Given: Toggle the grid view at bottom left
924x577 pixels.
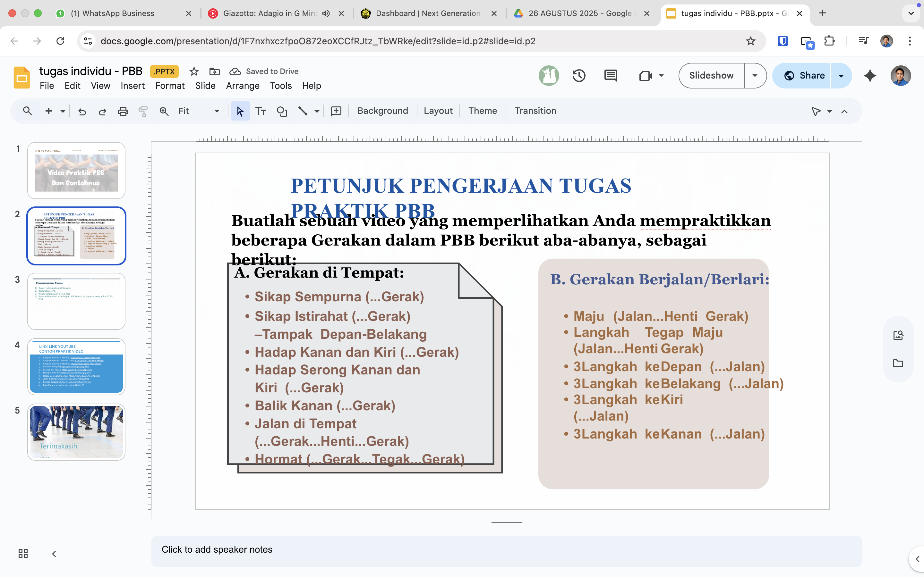Looking at the screenshot, I should click(23, 553).
